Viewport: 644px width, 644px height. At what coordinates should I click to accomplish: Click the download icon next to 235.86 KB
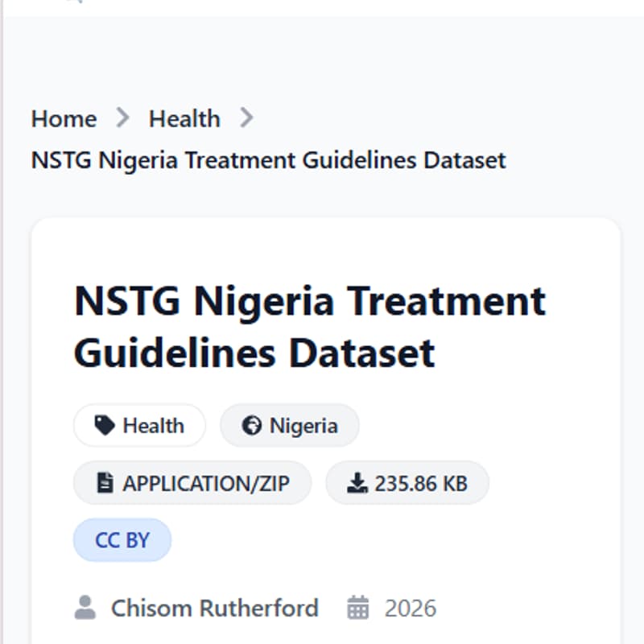click(x=356, y=482)
